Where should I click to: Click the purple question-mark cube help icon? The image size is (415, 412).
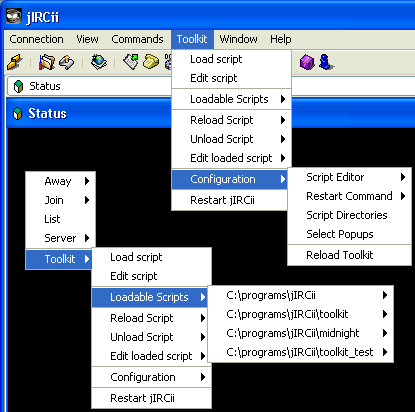(307, 62)
